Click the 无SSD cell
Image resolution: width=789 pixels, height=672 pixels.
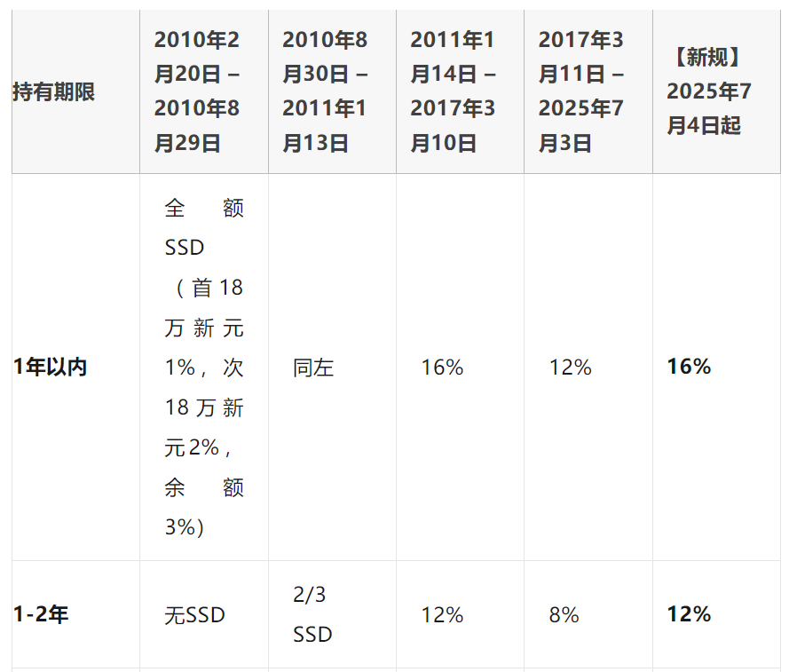tap(194, 615)
